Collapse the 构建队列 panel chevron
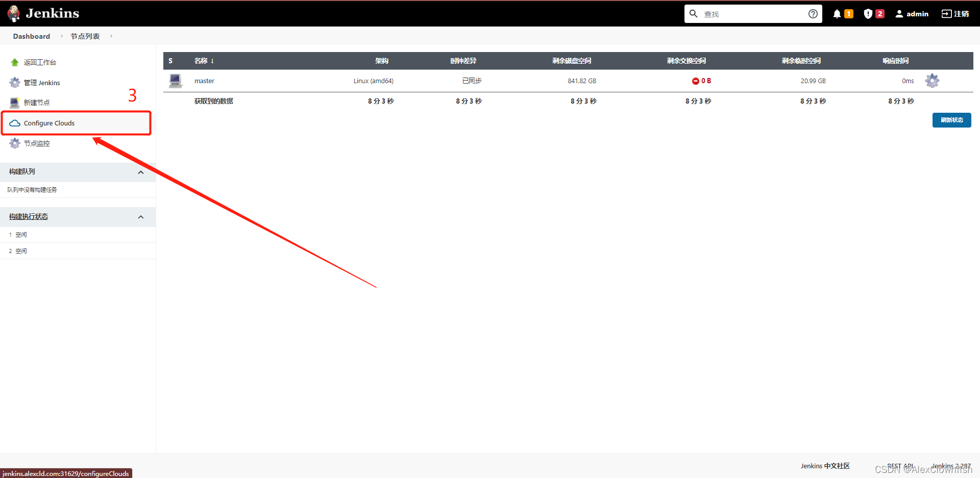The height and width of the screenshot is (478, 980). click(x=141, y=172)
